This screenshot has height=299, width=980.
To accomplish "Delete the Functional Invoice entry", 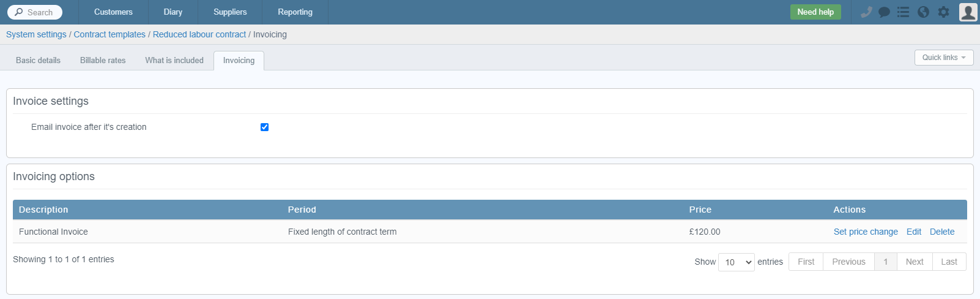I will [942, 232].
